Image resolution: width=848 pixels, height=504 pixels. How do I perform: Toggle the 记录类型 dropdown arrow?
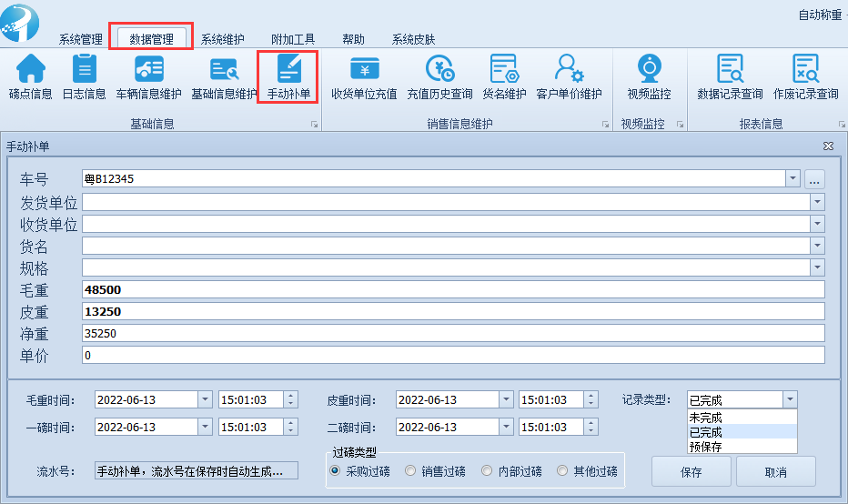click(790, 399)
